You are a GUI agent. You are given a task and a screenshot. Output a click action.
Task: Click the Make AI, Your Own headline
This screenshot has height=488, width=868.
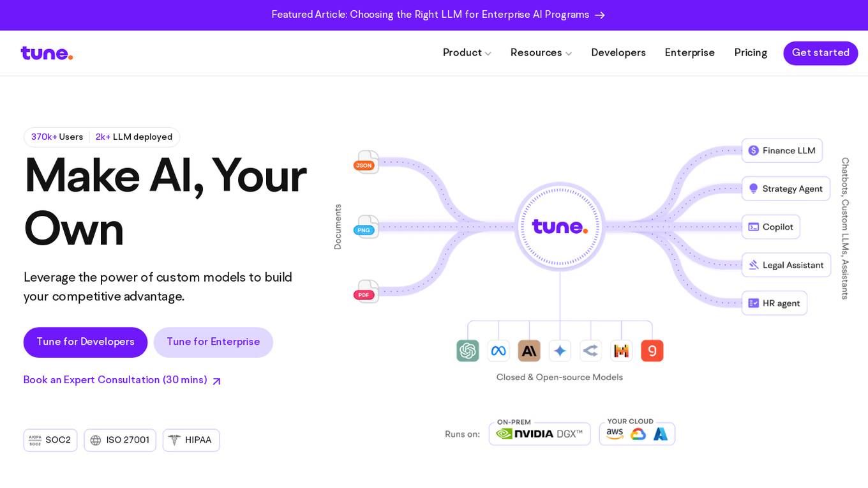pyautogui.click(x=165, y=202)
